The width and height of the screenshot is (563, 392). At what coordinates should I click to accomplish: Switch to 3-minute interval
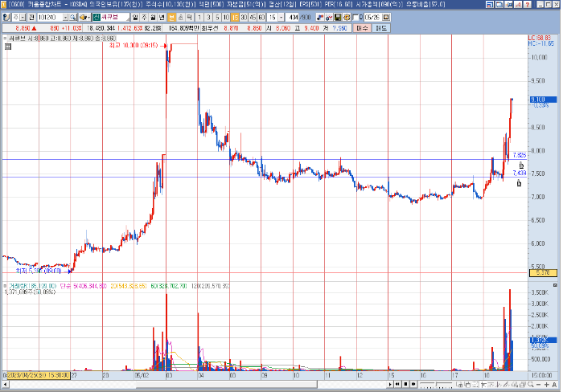pos(208,17)
